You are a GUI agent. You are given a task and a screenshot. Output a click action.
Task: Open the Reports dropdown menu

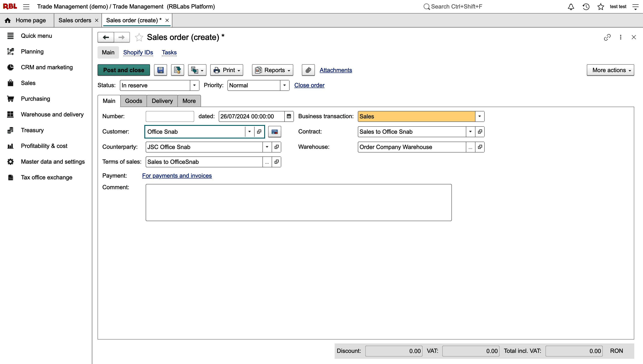pos(273,70)
